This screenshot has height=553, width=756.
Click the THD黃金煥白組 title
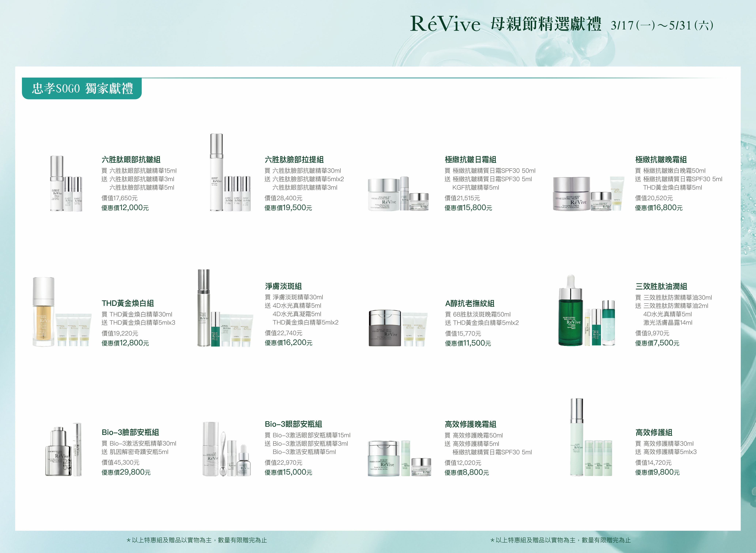point(128,303)
